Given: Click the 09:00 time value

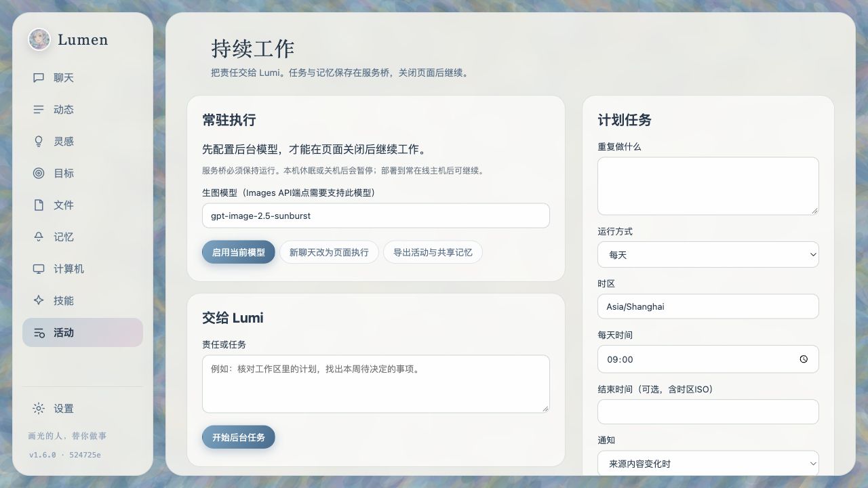Looking at the screenshot, I should [620, 359].
